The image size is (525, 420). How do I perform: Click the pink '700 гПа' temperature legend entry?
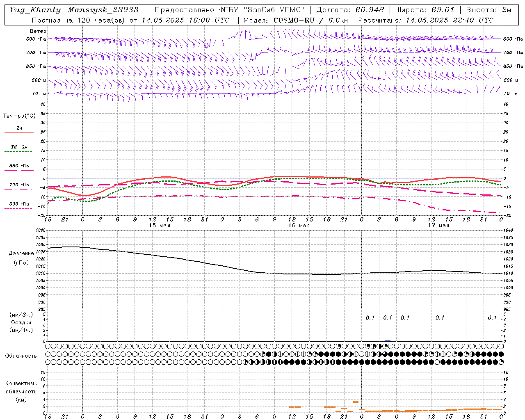[x=19, y=185]
